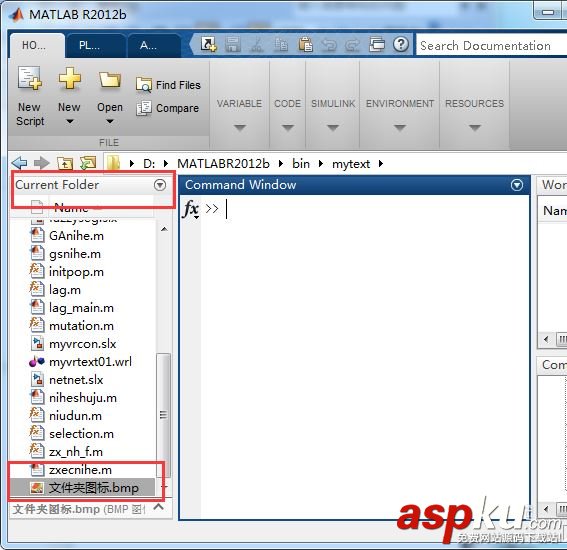Click the switch windows icon
Image resolution: width=567 pixels, height=550 pixels.
pos(377,45)
